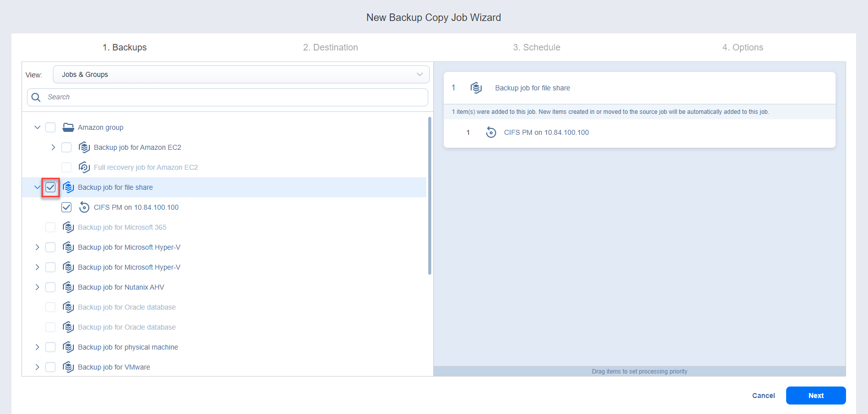Click the Backup job for physical machine icon
The width and height of the screenshot is (868, 414).
pyautogui.click(x=68, y=347)
